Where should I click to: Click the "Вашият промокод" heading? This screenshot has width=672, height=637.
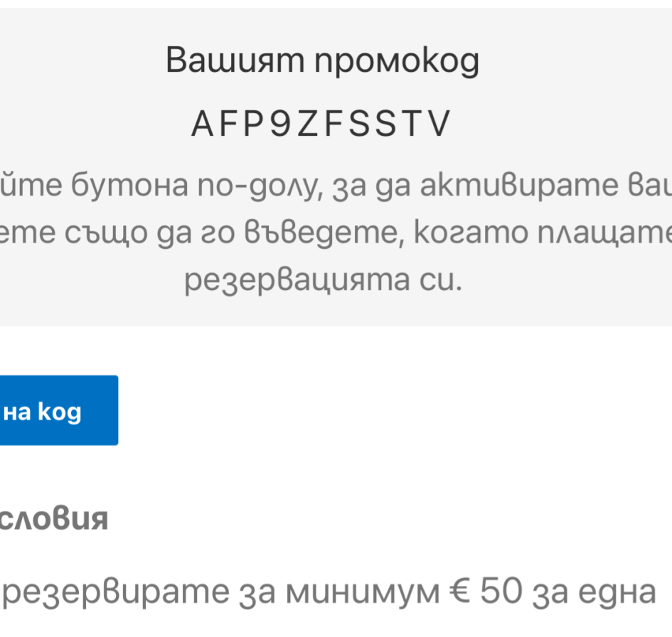click(x=323, y=62)
